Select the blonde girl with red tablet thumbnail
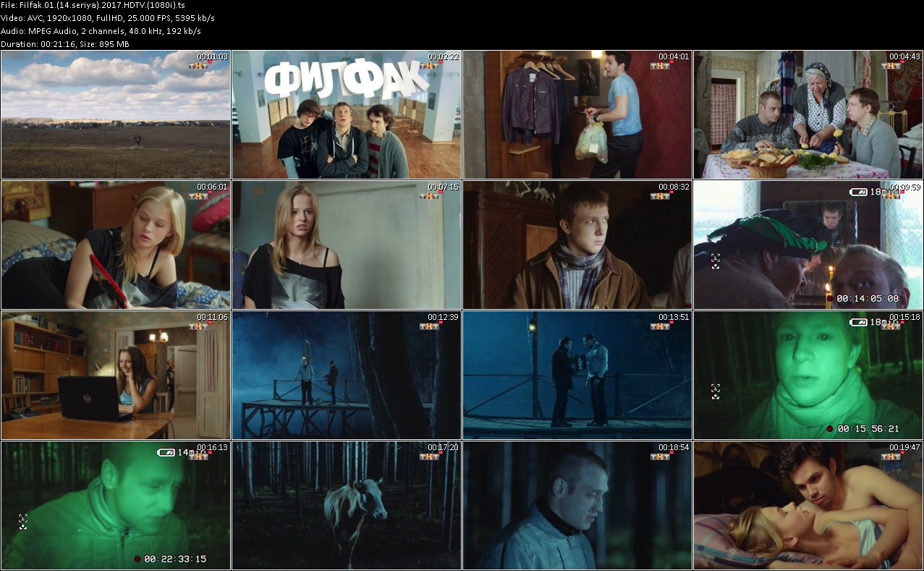The width and height of the screenshot is (924, 571). 115,245
